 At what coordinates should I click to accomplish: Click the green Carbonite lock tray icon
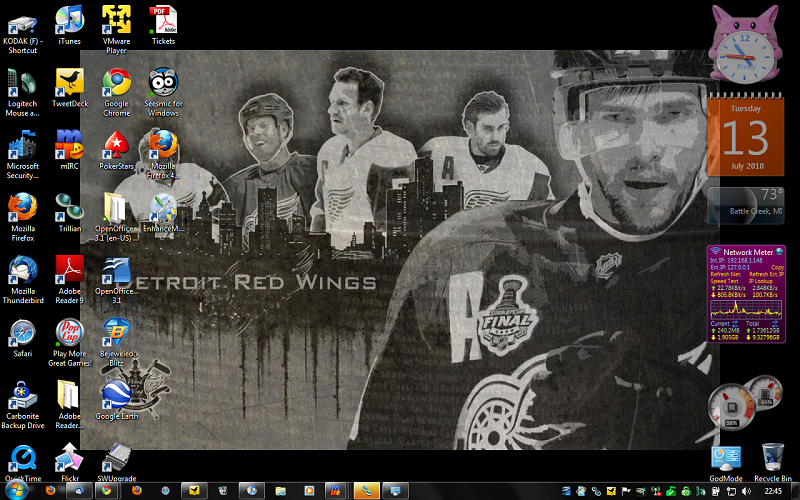click(x=686, y=491)
